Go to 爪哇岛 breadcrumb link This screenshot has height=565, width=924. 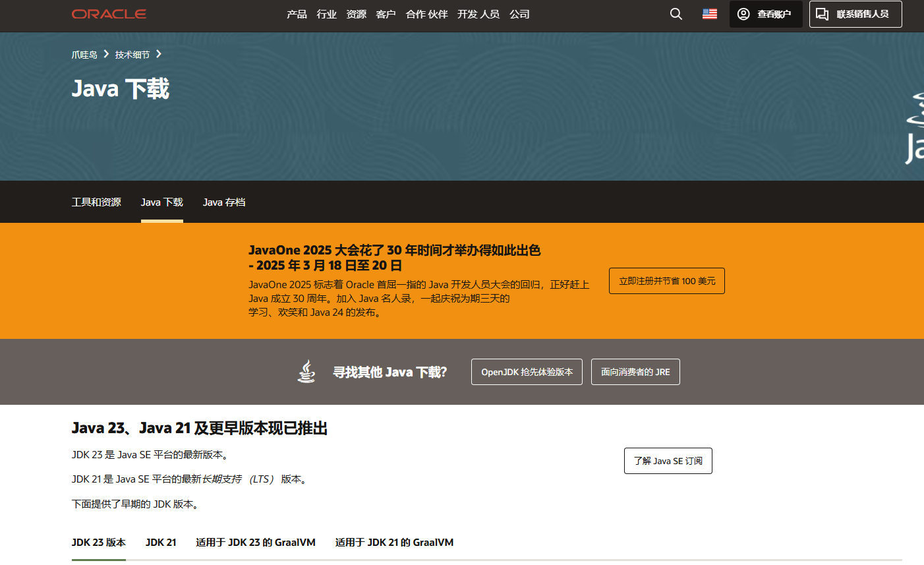(84, 55)
